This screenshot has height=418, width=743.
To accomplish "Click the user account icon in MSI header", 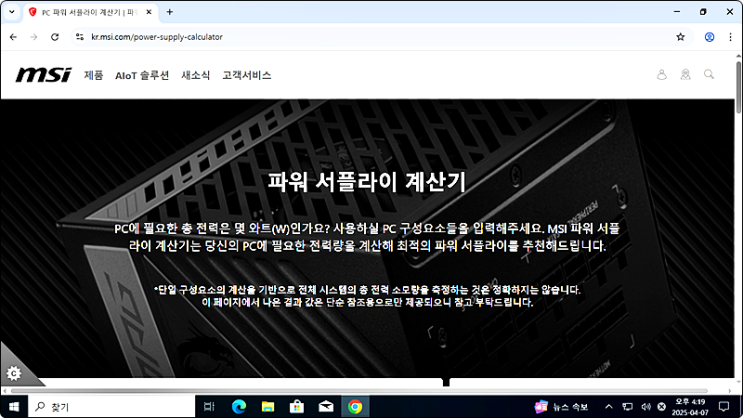I will click(x=661, y=74).
